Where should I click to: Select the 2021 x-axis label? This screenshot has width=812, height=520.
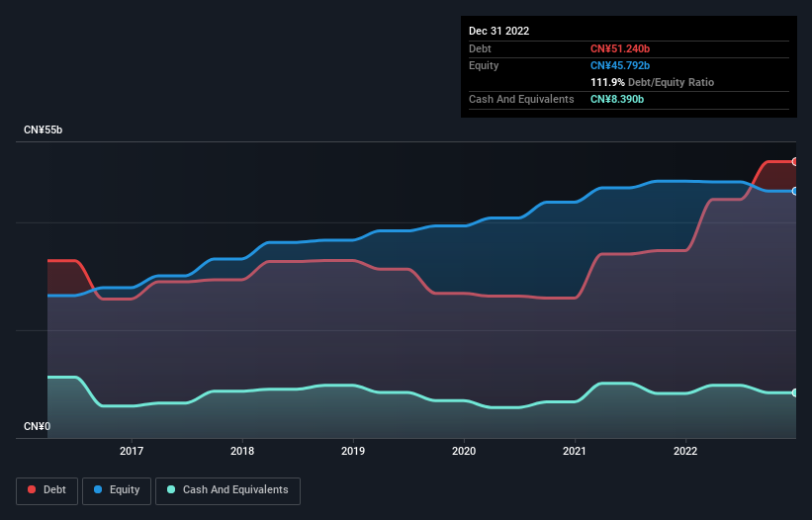coord(575,451)
